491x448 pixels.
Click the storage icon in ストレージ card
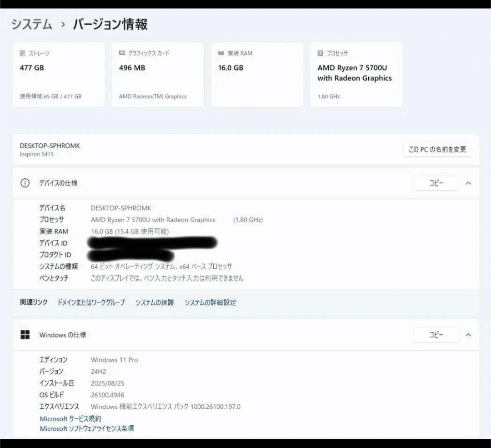click(x=22, y=53)
